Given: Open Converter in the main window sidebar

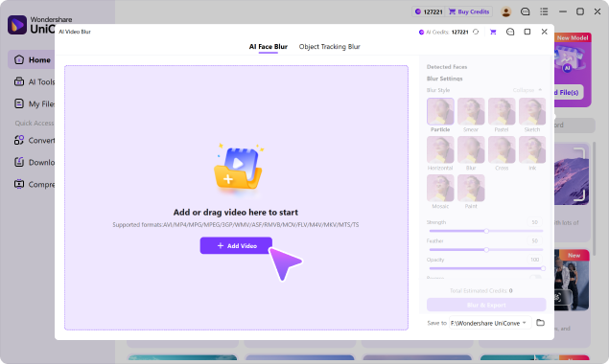Looking at the screenshot, I should click(35, 140).
